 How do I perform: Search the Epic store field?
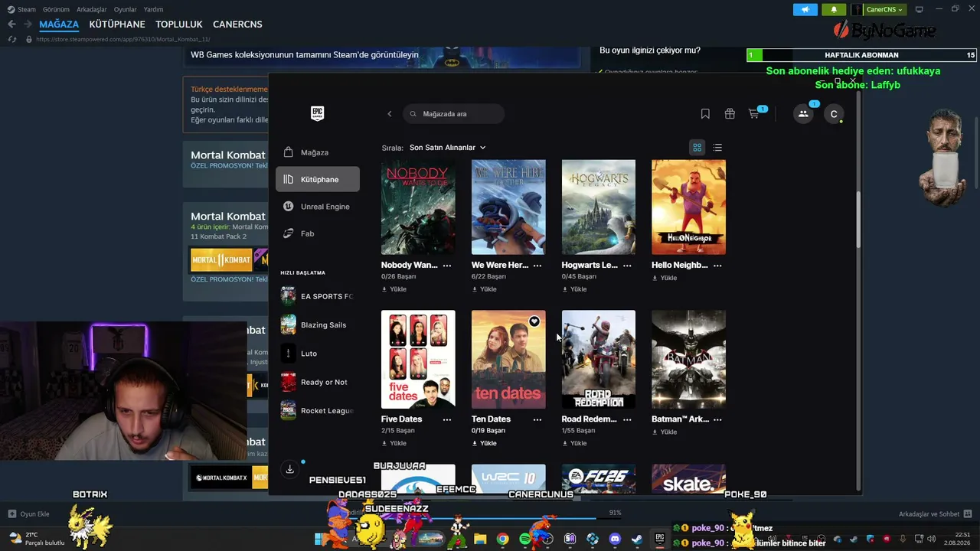click(453, 114)
